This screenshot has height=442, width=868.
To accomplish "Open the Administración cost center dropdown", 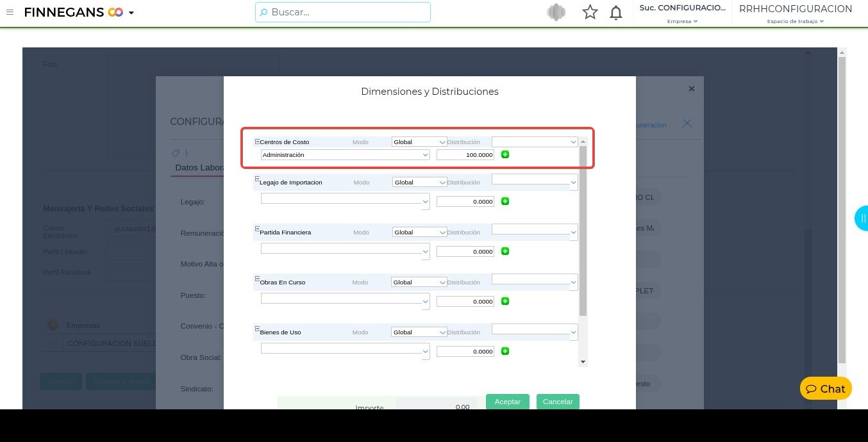I will 345,155.
